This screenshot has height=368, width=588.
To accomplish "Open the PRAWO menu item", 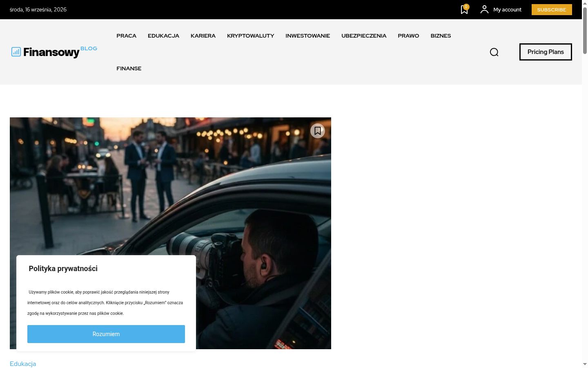I will [x=408, y=36].
